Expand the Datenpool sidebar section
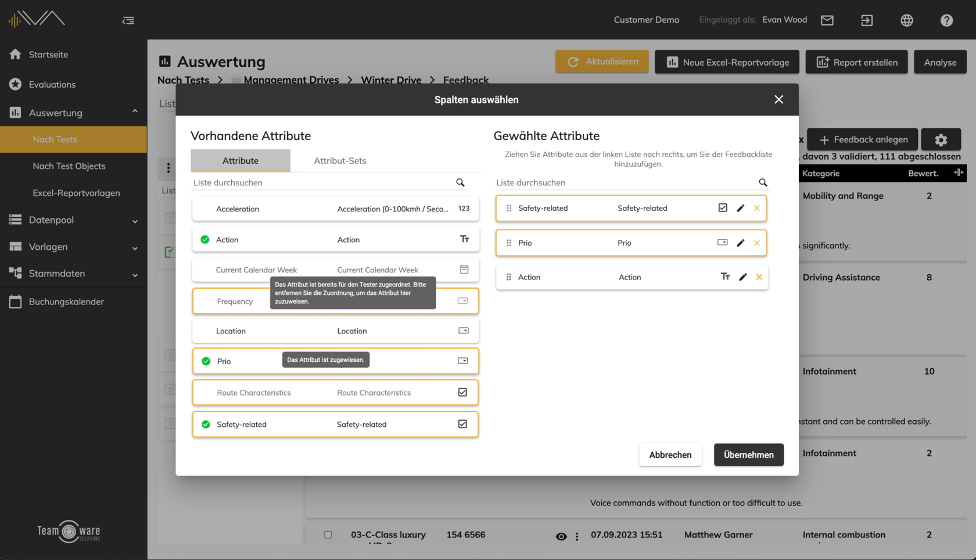 tap(135, 221)
